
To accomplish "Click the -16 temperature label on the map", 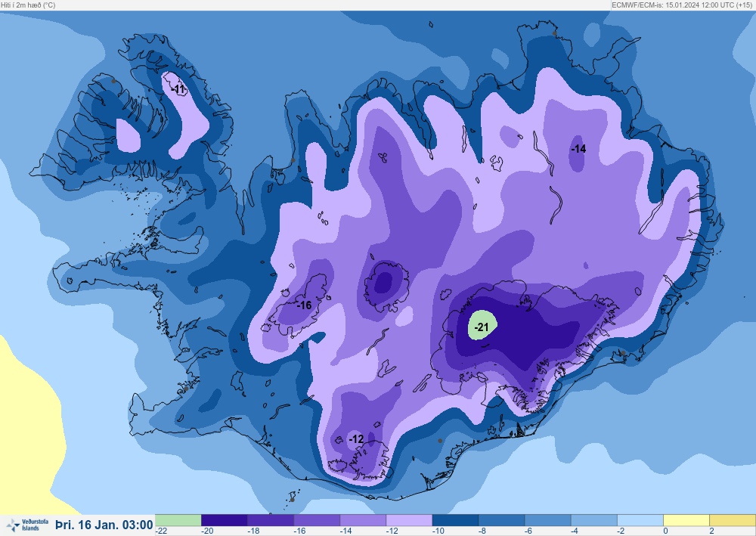I will click(304, 305).
